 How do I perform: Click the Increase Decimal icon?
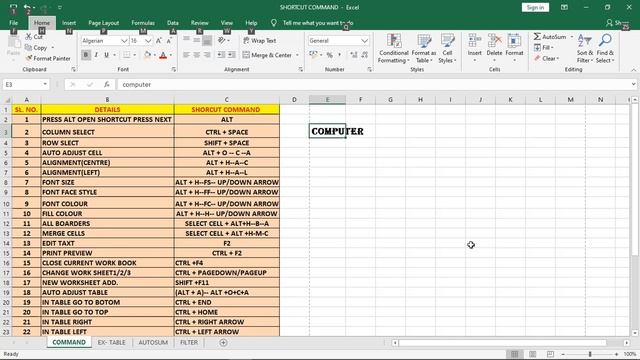pyautogui.click(x=353, y=55)
